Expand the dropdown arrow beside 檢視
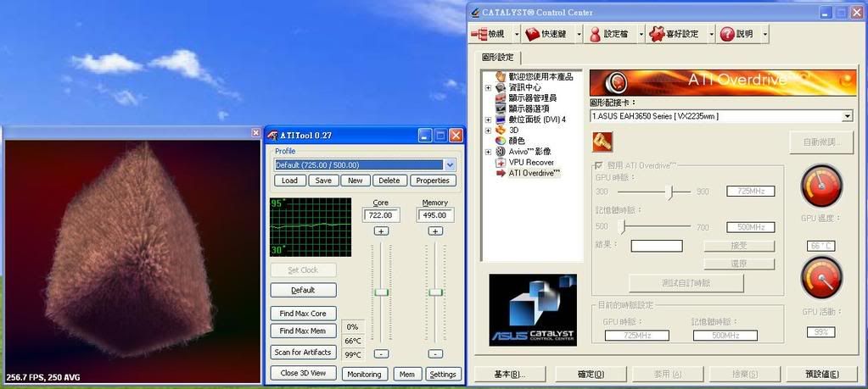The width and height of the screenshot is (868, 389). [x=517, y=34]
